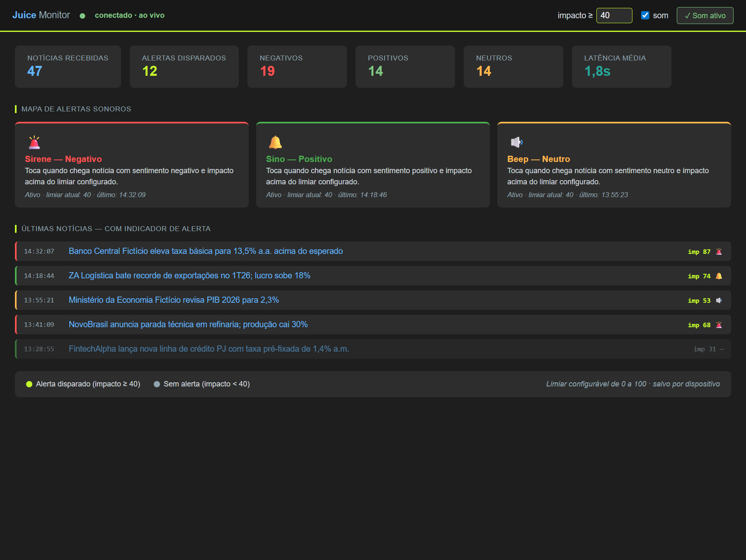The height and width of the screenshot is (560, 746).
Task: Click the imp 53 impact badge
Action: point(699,300)
